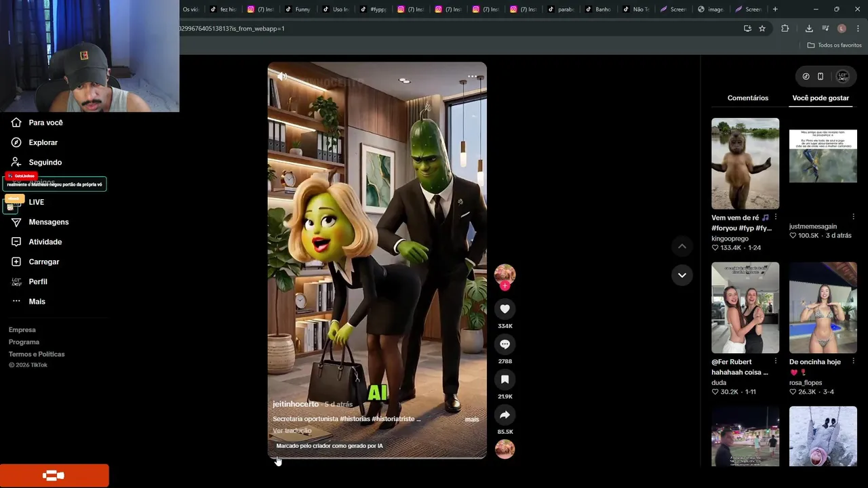This screenshot has height=488, width=868.
Task: Open the install app icon in address bar
Action: (747, 28)
